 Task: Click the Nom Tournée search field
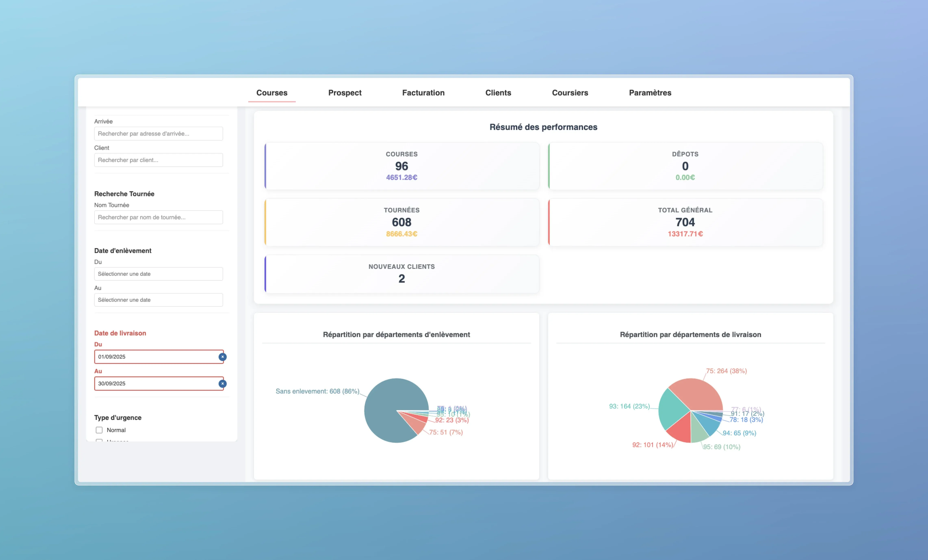click(x=158, y=217)
